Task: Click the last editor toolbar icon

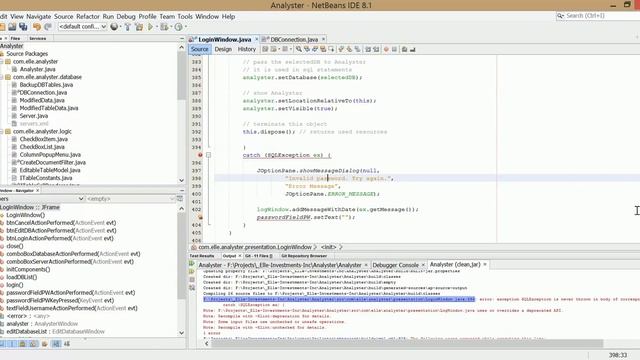Action: coord(413,49)
